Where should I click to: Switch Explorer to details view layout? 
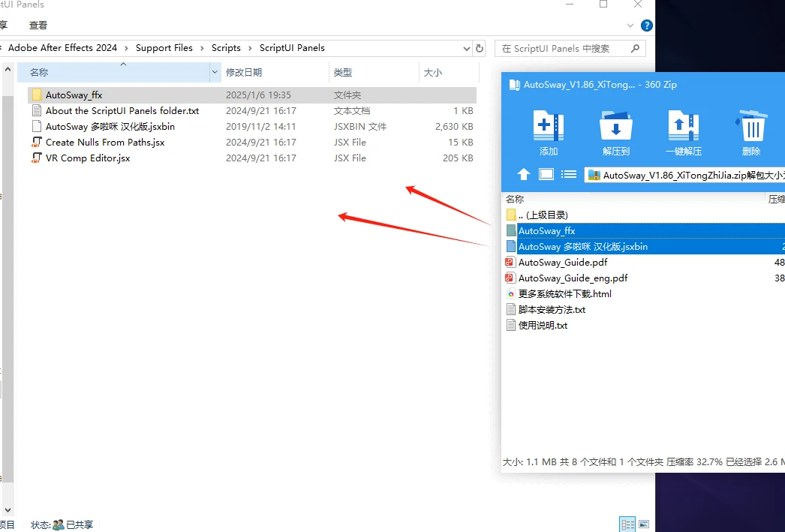[x=627, y=524]
